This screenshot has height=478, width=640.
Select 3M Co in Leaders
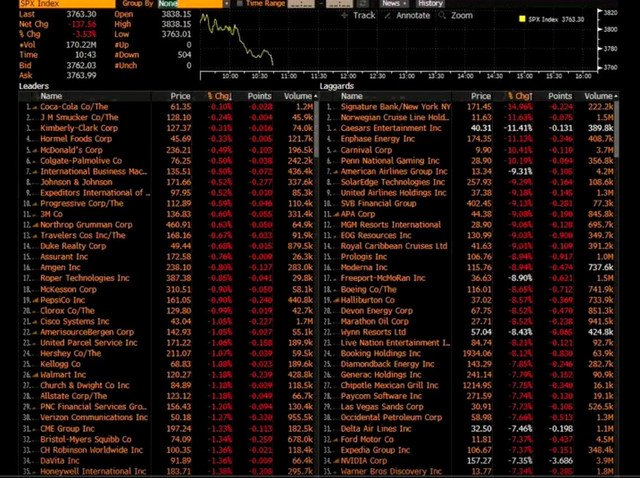point(168,214)
